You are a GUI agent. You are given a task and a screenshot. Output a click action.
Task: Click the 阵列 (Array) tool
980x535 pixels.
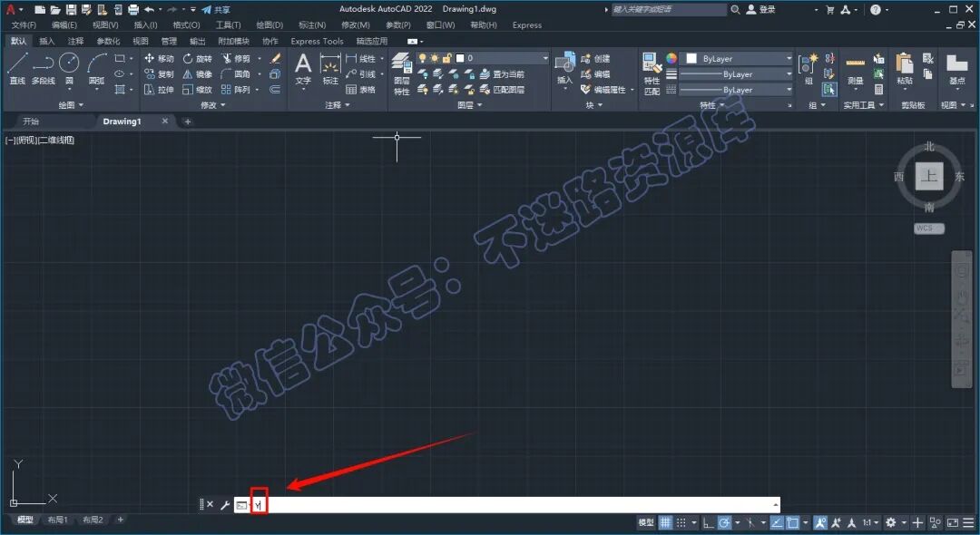236,89
